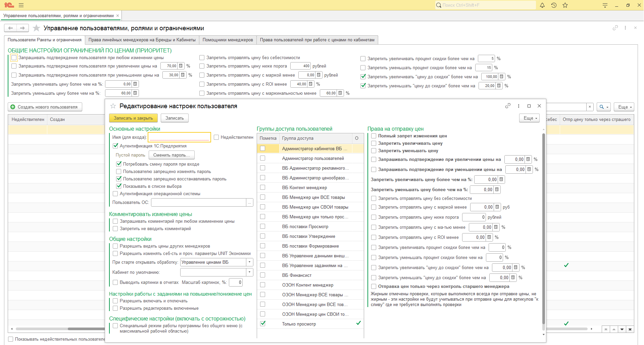Viewport: 644px width, 345px height.
Task: Switch to Права линейных менеджеров на Бренды tab
Action: [142, 40]
